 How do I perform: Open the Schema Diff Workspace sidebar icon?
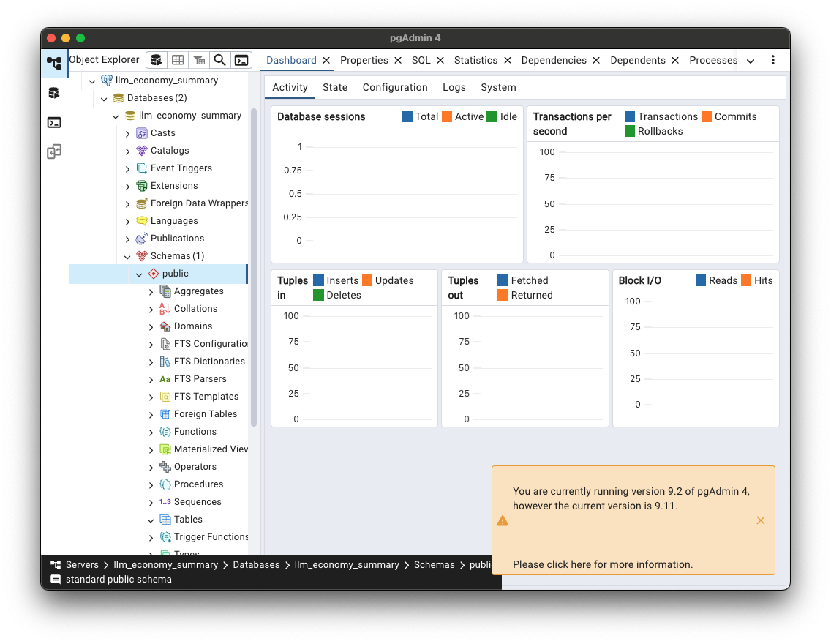[x=54, y=152]
